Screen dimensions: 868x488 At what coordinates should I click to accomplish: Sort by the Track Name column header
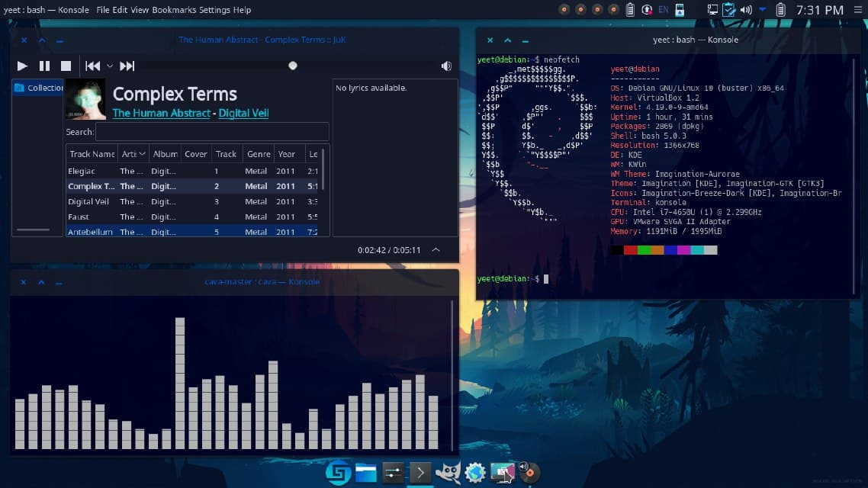[x=92, y=154]
